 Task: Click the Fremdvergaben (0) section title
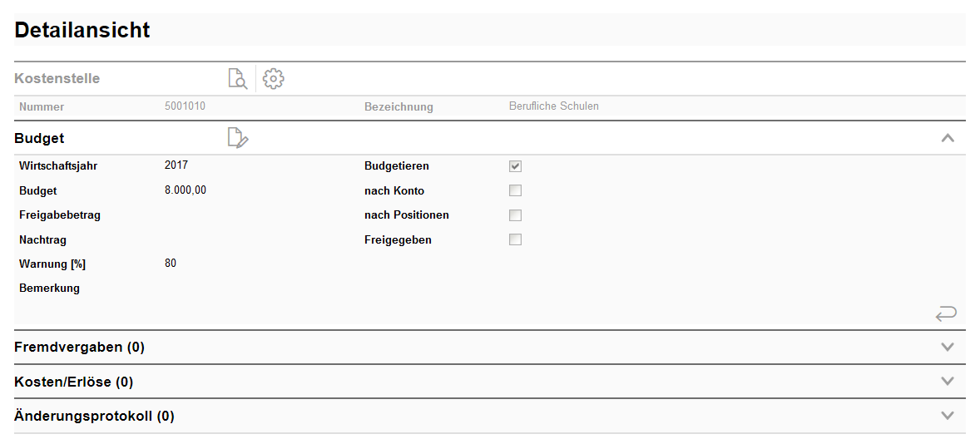pyautogui.click(x=80, y=348)
